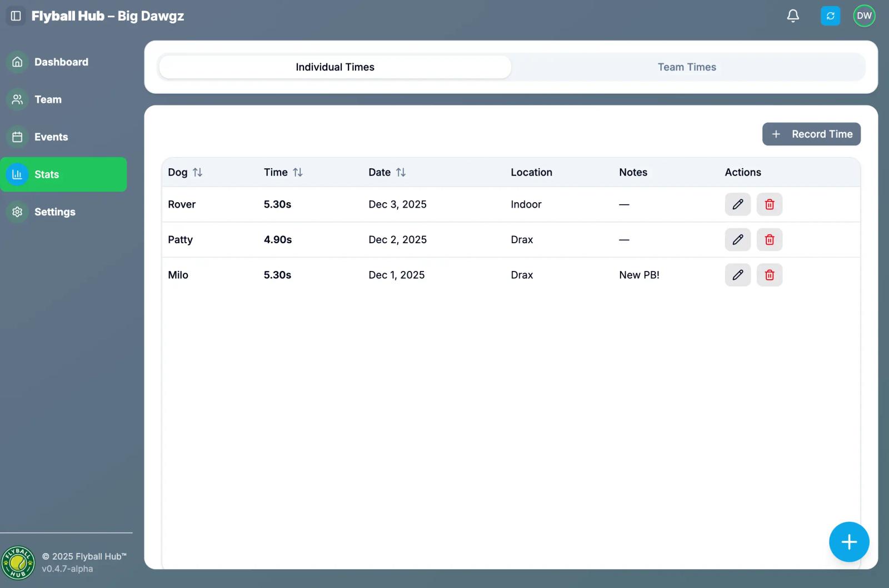Click the Dec 3, 2025 date cell
This screenshot has width=889, height=588.
point(397,204)
